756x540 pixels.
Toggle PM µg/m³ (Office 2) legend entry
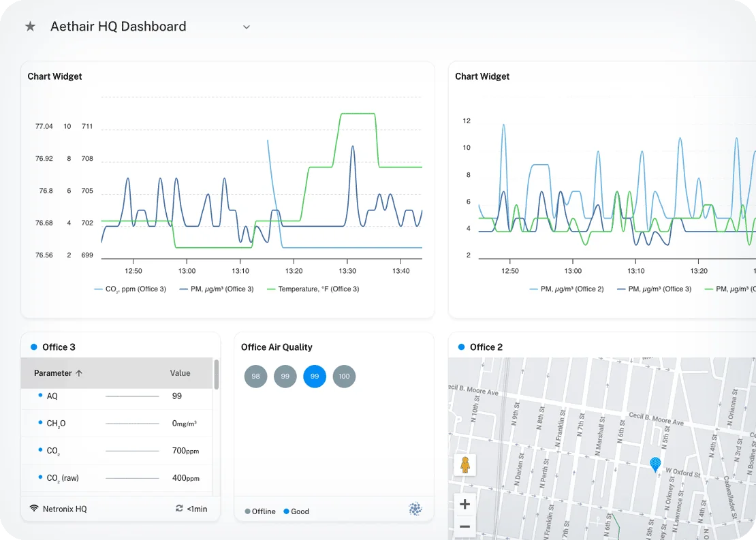point(567,289)
